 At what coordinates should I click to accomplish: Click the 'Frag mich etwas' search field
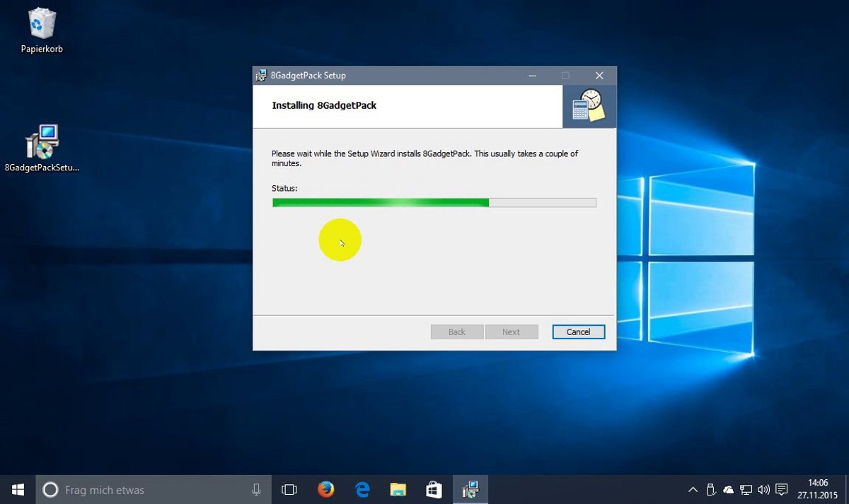141,488
